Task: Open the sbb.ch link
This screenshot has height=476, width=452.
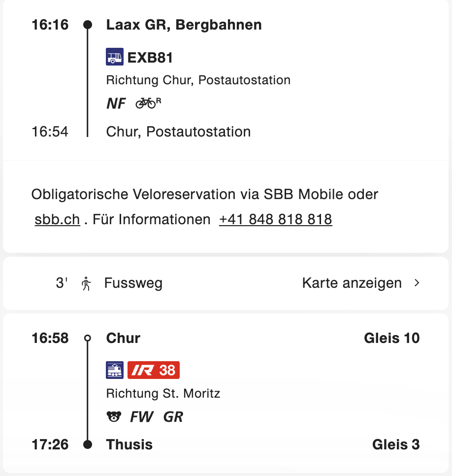Action: tap(57, 219)
